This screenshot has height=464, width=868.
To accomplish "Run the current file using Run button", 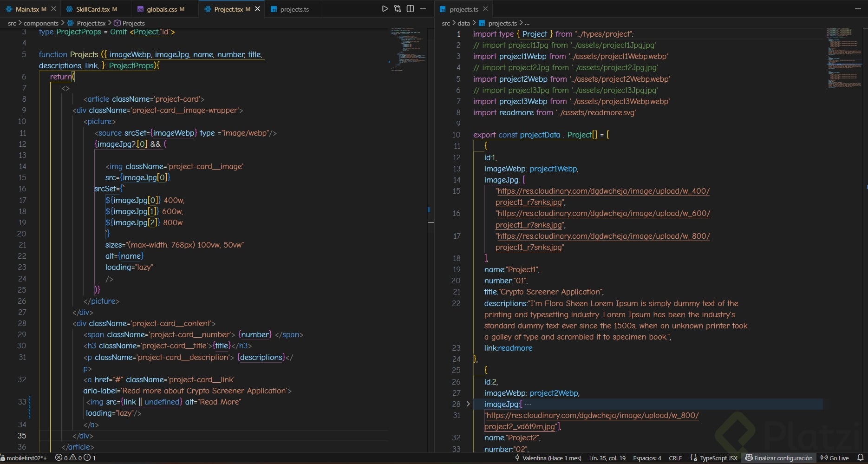I will tap(385, 8).
